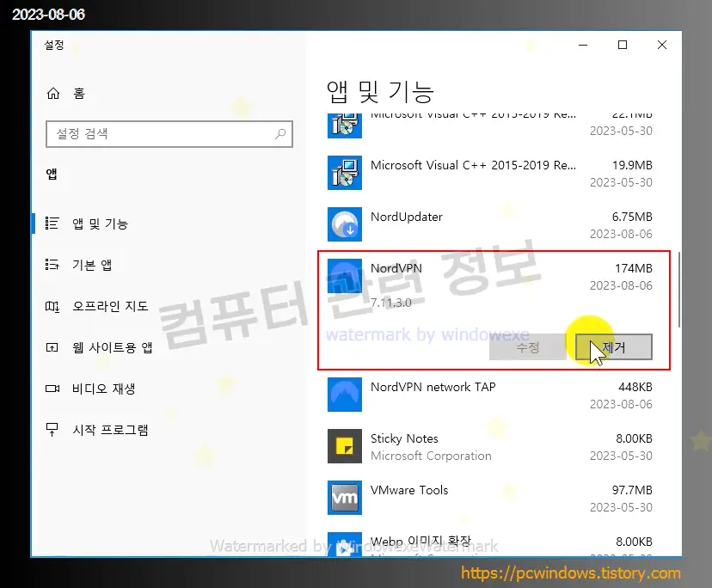
Task: Click the 6.75MB size value
Action: point(632,217)
